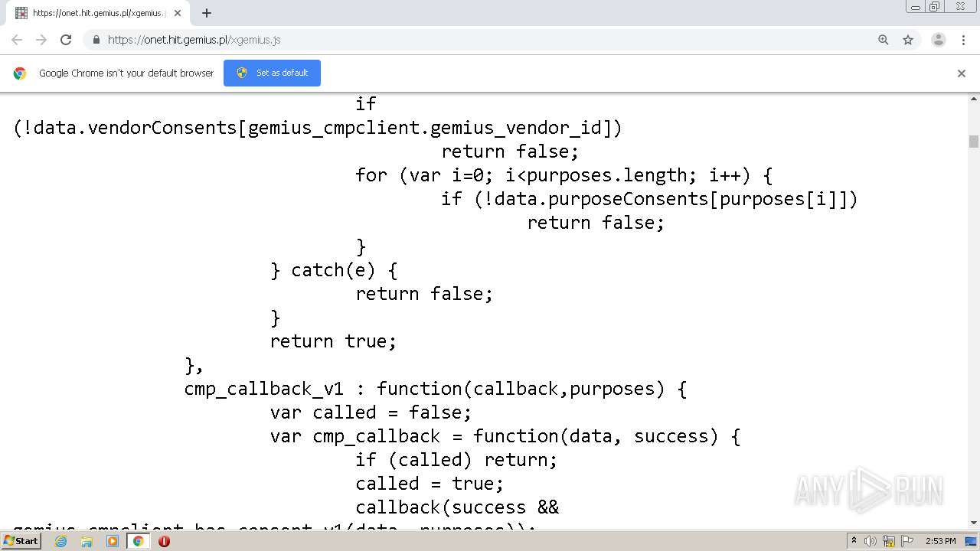Click the Chrome logo in the infobar
This screenshot has width=980, height=551.
point(20,73)
